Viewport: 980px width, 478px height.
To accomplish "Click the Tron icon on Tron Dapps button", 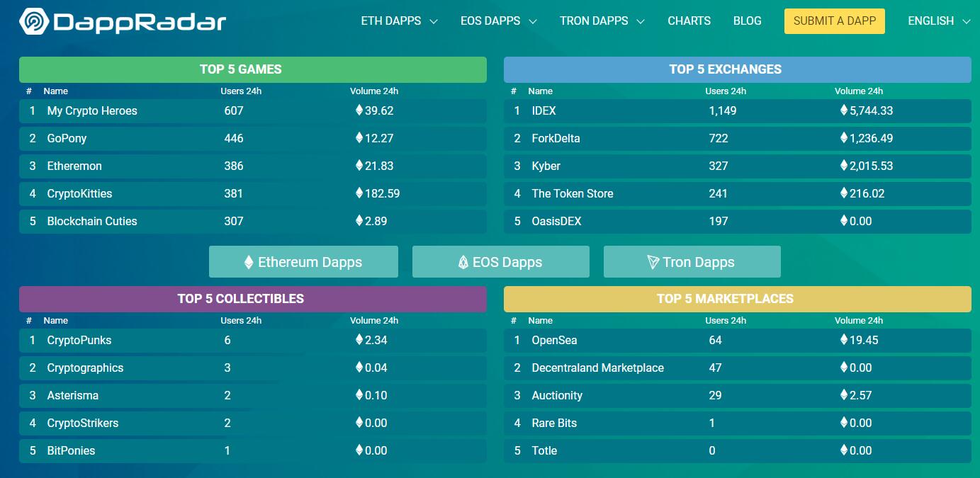I will (x=653, y=263).
